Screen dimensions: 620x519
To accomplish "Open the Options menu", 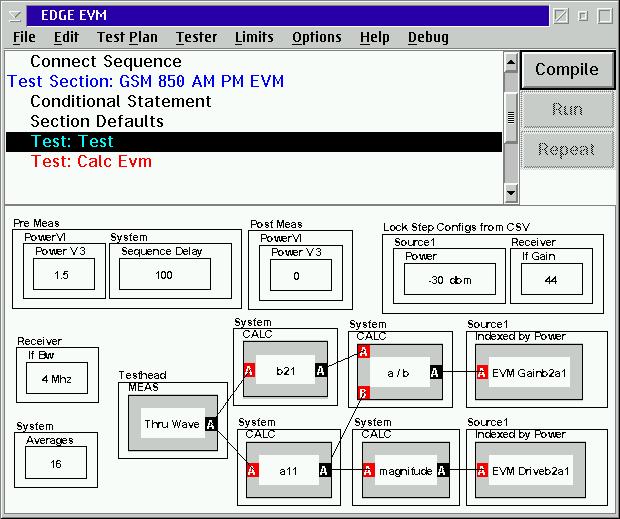I will pyautogui.click(x=317, y=38).
